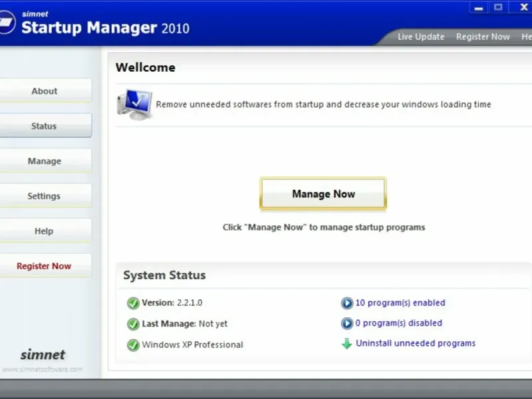Select the Status sidebar button
This screenshot has width=532, height=399.
(45, 126)
